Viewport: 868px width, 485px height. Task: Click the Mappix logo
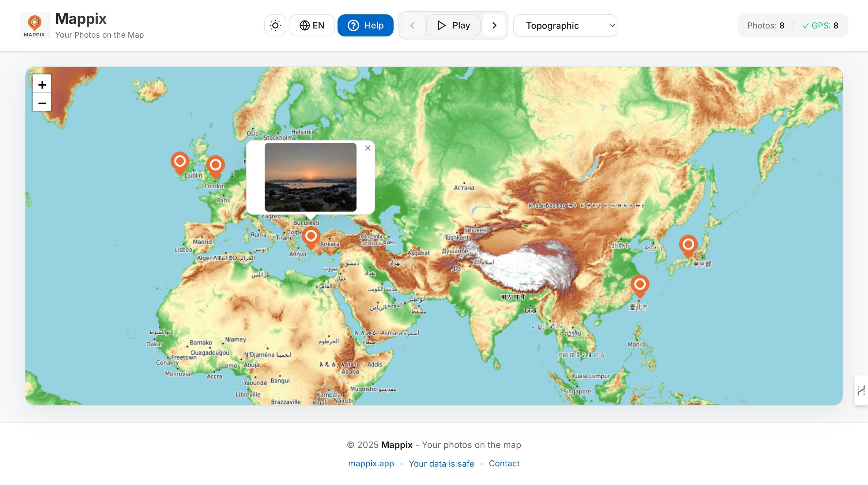point(34,24)
